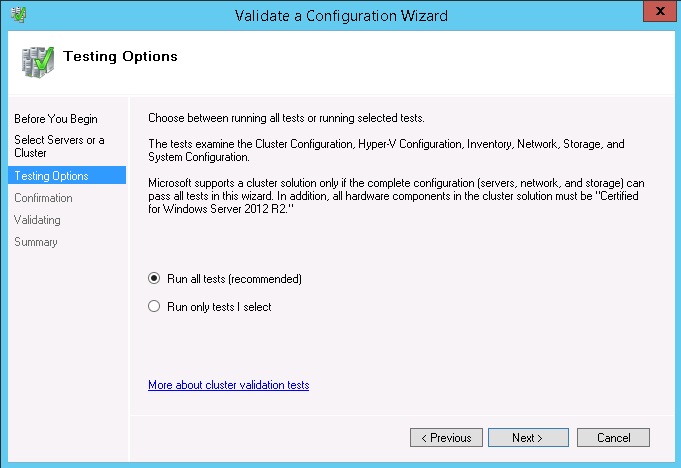Click the Testing Options header checklist icon
The width and height of the screenshot is (681, 468).
(38, 60)
